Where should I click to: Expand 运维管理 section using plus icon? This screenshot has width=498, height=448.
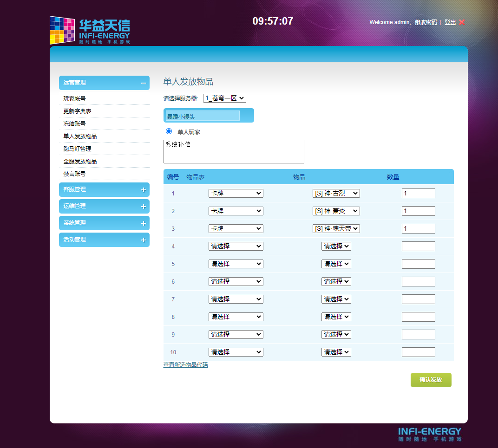tap(144, 207)
